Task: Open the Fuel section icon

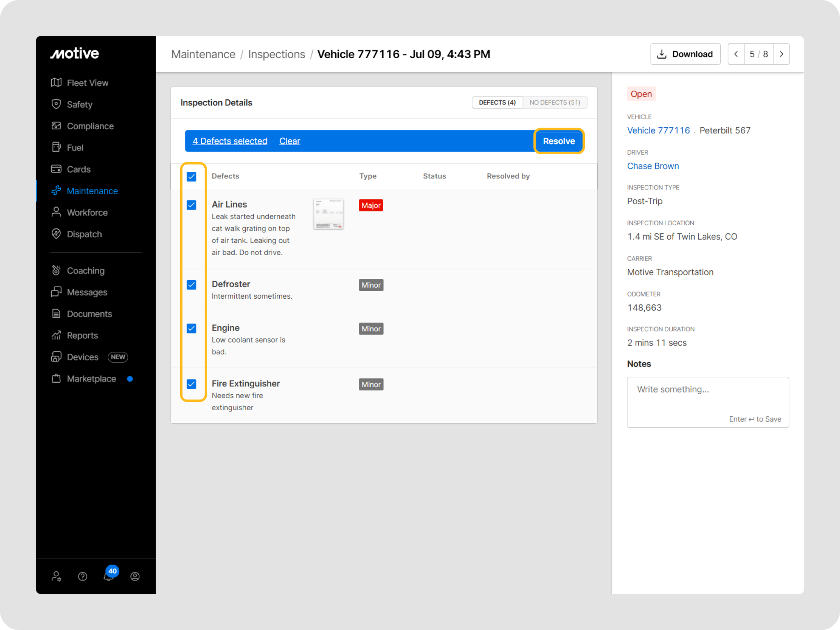Action: [x=56, y=147]
